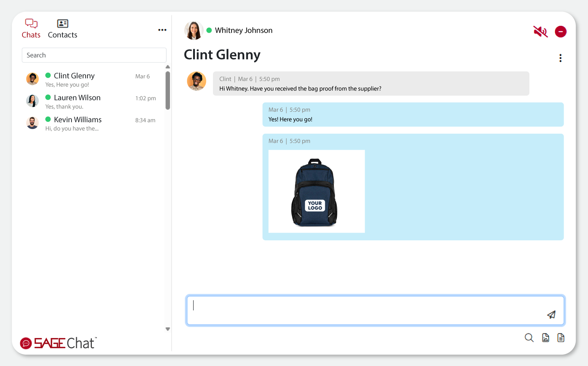This screenshot has height=366, width=588.
Task: Open the chat with Lauren Wilson
Action: pyautogui.click(x=91, y=101)
